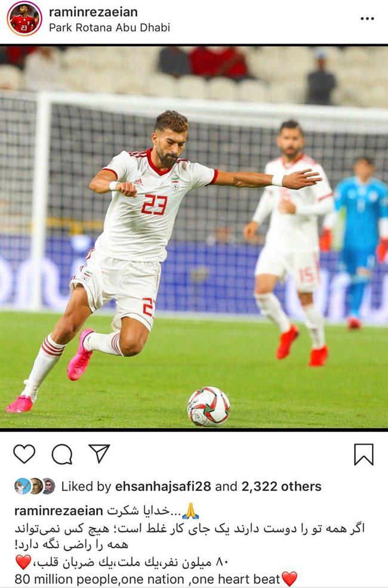The height and width of the screenshot is (588, 388).
Task: Open raminrezaeian profile picture story
Action: [x=24, y=18]
